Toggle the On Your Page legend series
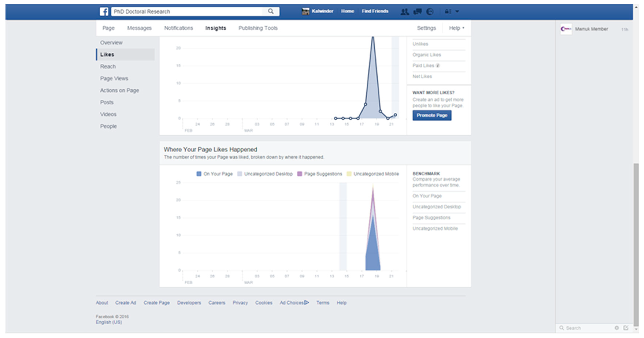 coord(199,174)
